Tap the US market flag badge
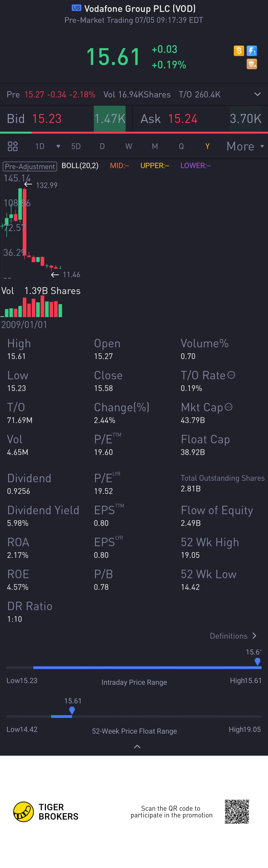Screen dimensions: 268x868 (76, 8)
